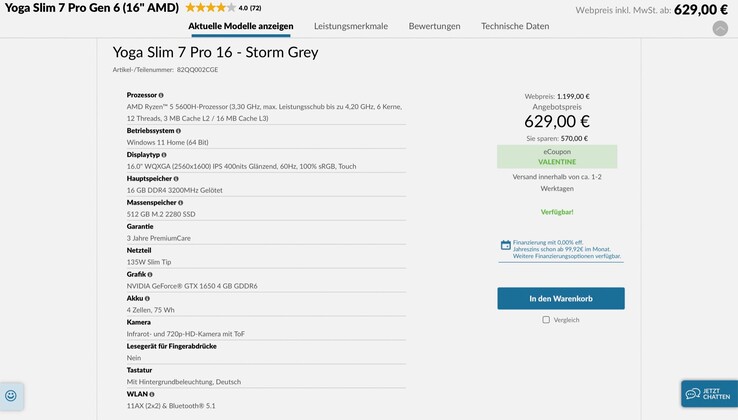Add laptop via In den Warenkorb
This screenshot has height=420, width=738.
click(561, 298)
